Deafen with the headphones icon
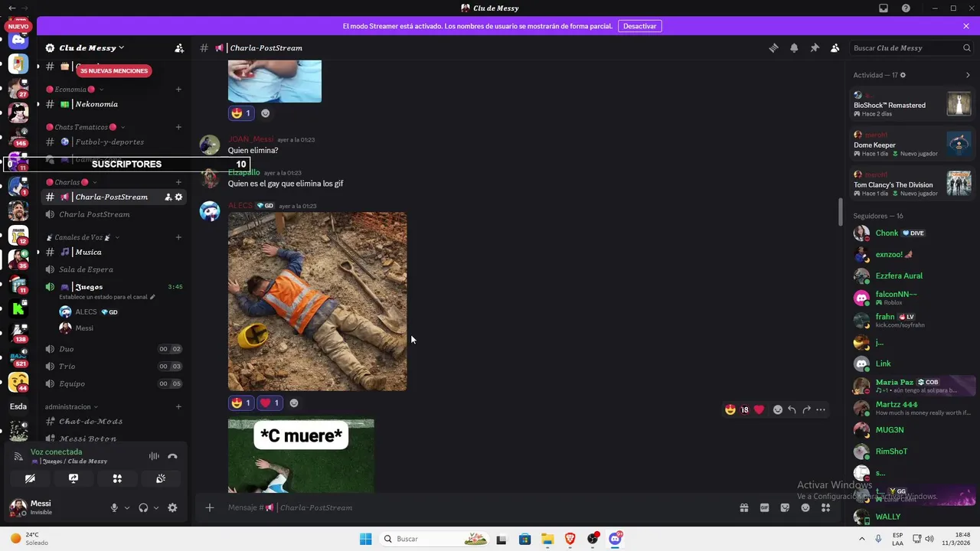This screenshot has width=980, height=551. click(143, 507)
